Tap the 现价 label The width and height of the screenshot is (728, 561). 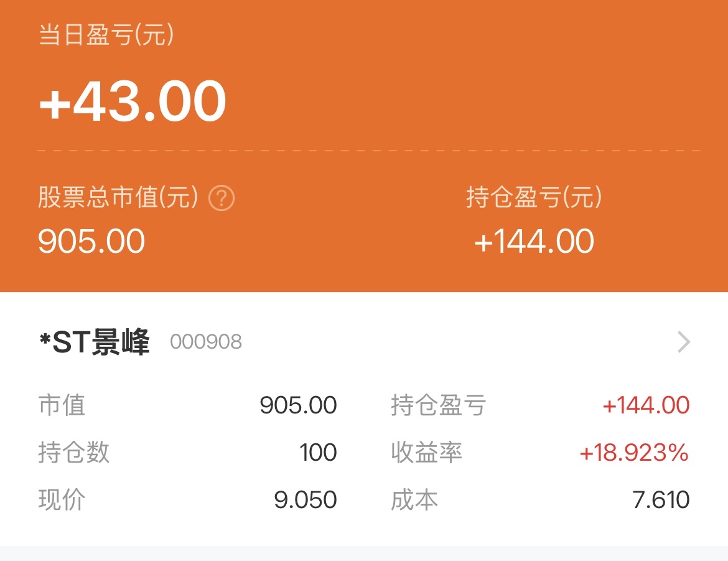tap(62, 500)
